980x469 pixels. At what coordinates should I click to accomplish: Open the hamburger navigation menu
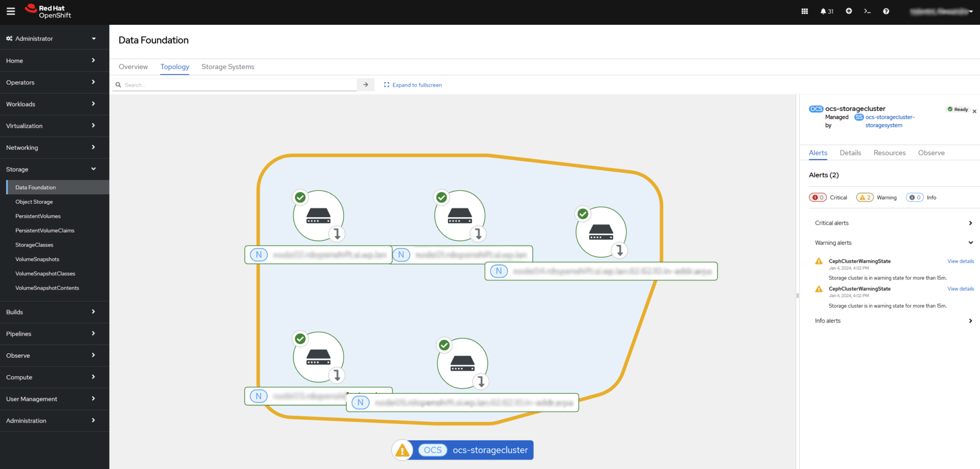[x=11, y=11]
